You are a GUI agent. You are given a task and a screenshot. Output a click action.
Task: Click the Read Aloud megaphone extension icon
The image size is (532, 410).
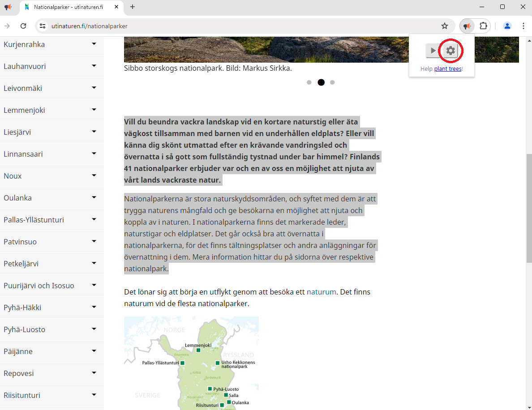(467, 26)
